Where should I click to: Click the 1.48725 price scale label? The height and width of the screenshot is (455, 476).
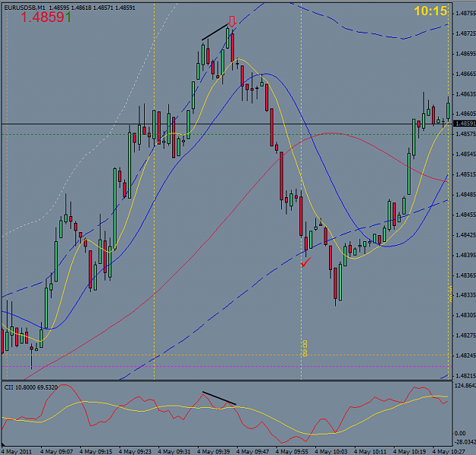pyautogui.click(x=465, y=33)
